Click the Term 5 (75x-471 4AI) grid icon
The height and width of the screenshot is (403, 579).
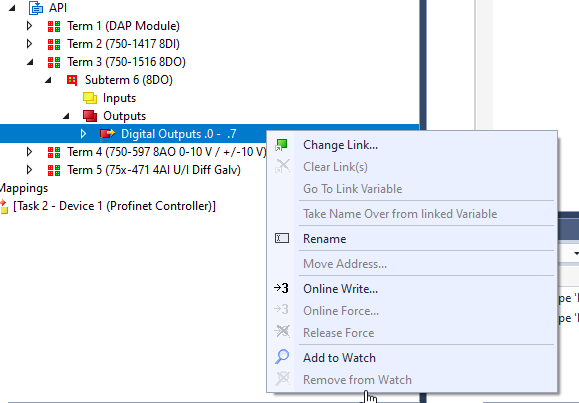coord(54,170)
